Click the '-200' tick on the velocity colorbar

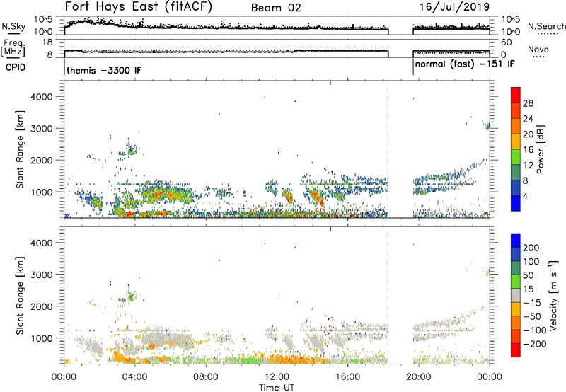pos(533,344)
